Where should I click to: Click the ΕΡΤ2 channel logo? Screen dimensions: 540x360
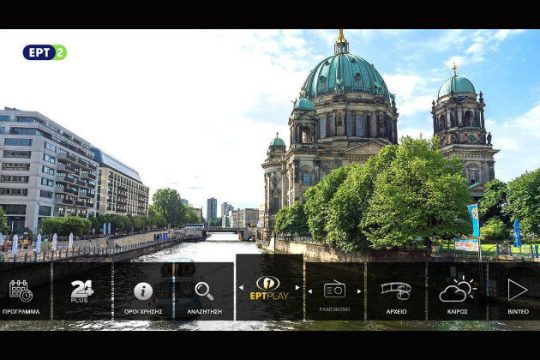coord(45,52)
